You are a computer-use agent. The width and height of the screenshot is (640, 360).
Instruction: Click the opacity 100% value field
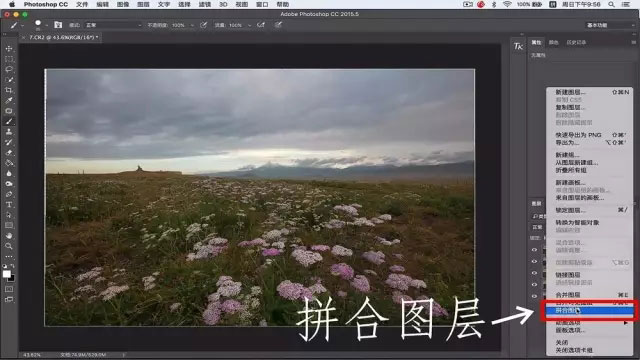(x=178, y=25)
